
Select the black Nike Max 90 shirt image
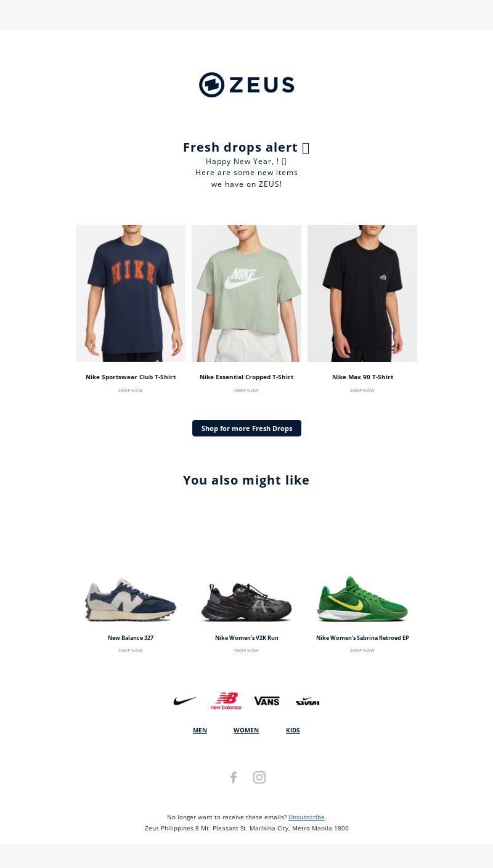pos(362,293)
